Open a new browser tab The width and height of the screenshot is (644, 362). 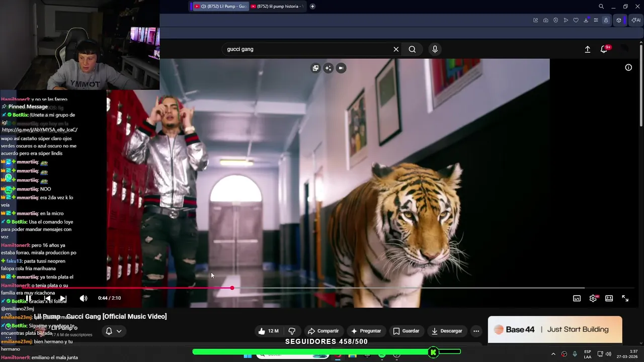point(312,7)
